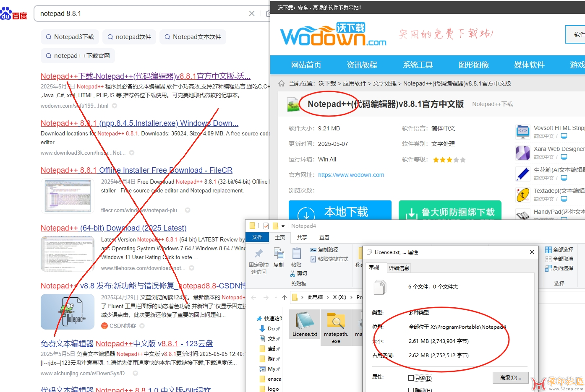Click the Textadept software icon
Image resolution: width=585 pixels, height=392 pixels.
click(522, 195)
